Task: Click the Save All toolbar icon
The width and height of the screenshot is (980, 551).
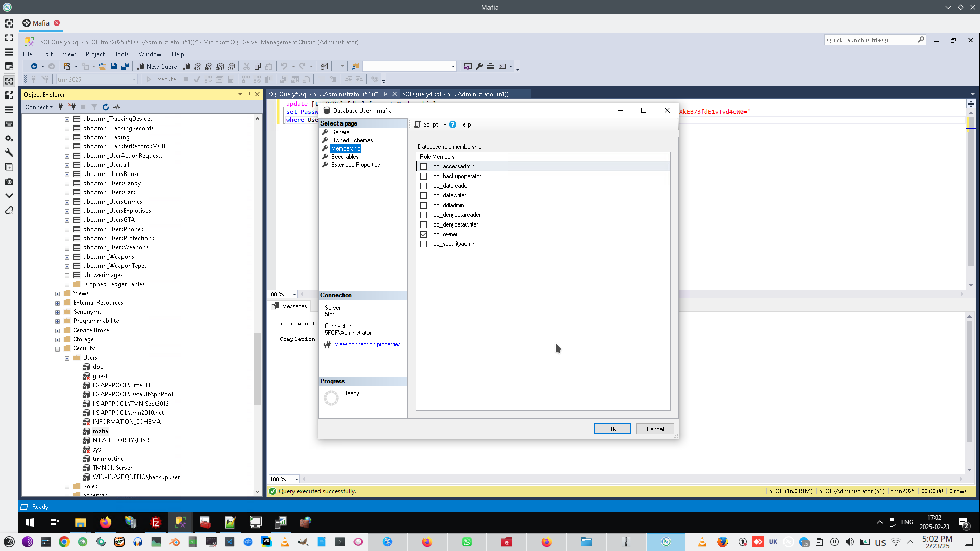Action: pyautogui.click(x=125, y=66)
